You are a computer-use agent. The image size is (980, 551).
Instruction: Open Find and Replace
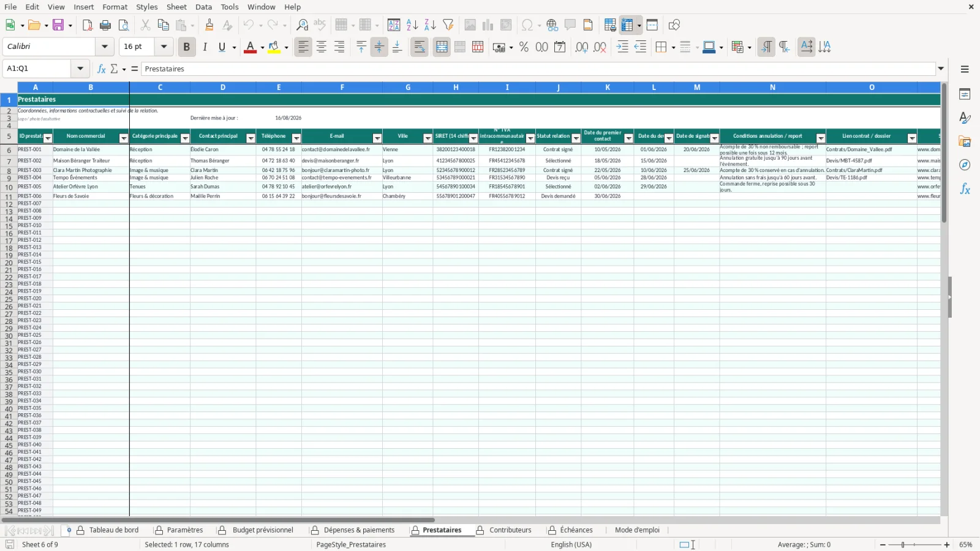[x=302, y=25]
